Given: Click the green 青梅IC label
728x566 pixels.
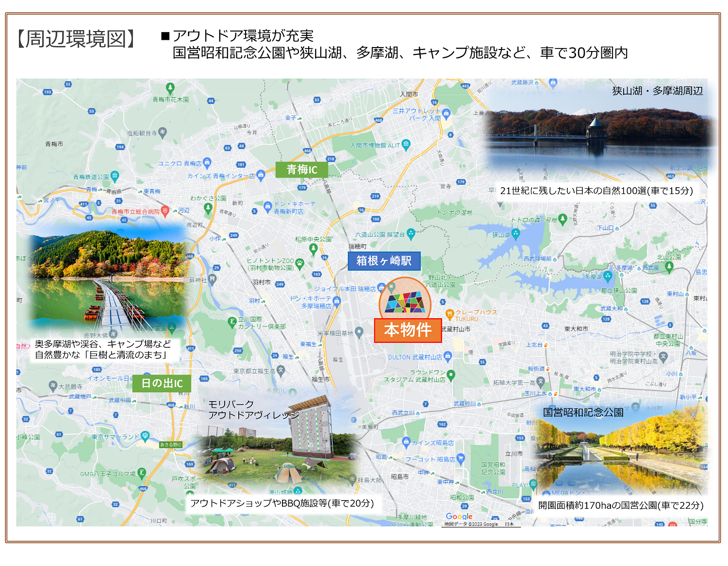Looking at the screenshot, I should (x=302, y=170).
